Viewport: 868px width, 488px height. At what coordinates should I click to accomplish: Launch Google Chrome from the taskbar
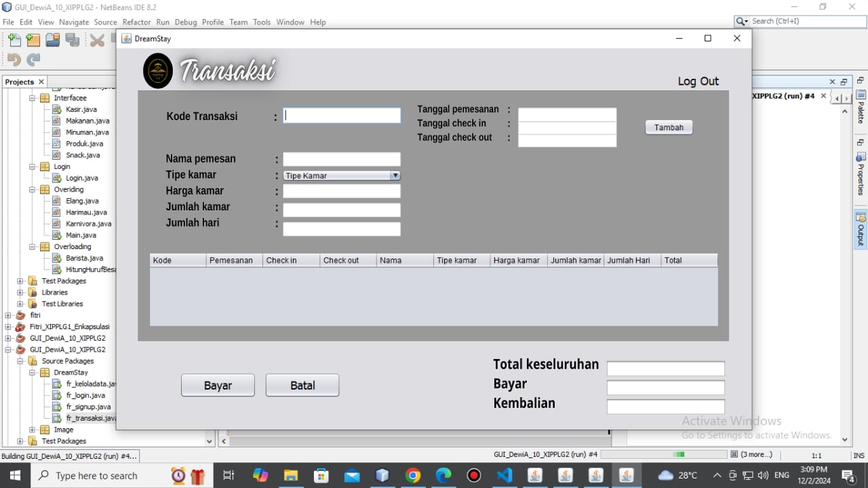click(413, 475)
